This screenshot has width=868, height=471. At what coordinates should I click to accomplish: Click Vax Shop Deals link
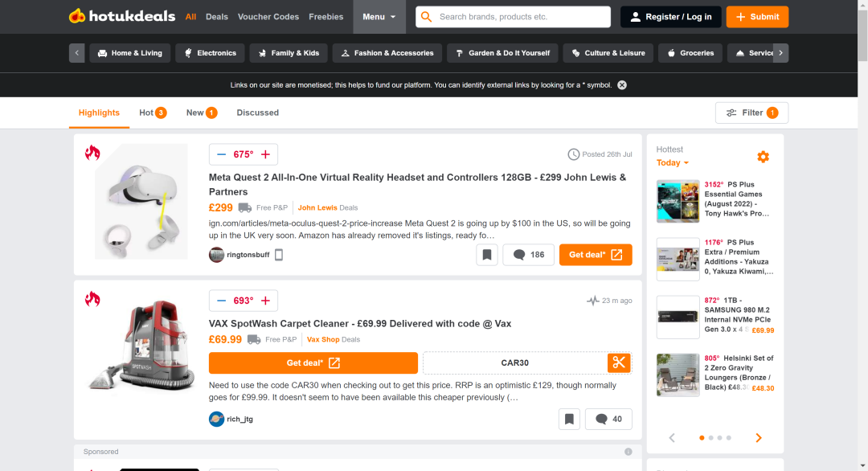[x=334, y=339]
